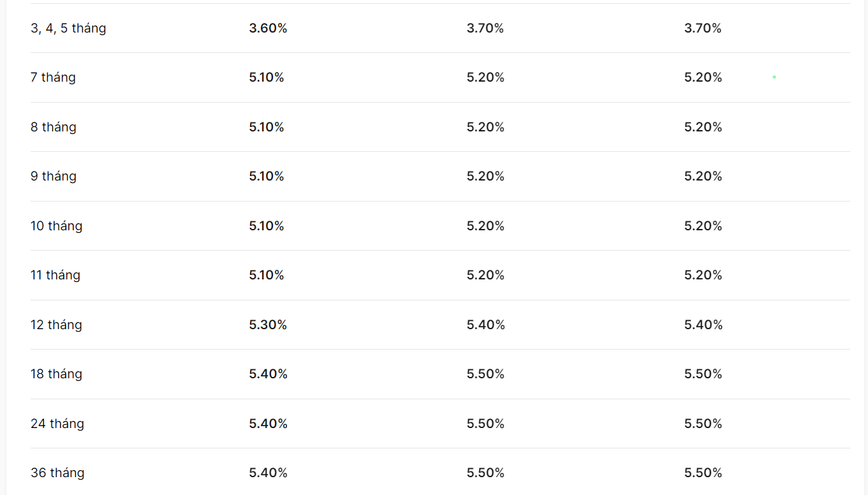Select the "36 tháng" row label
The height and width of the screenshot is (495, 868).
point(57,473)
